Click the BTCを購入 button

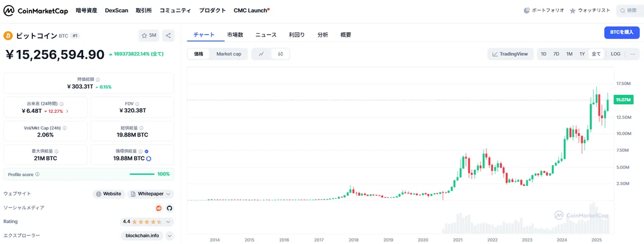click(x=622, y=33)
